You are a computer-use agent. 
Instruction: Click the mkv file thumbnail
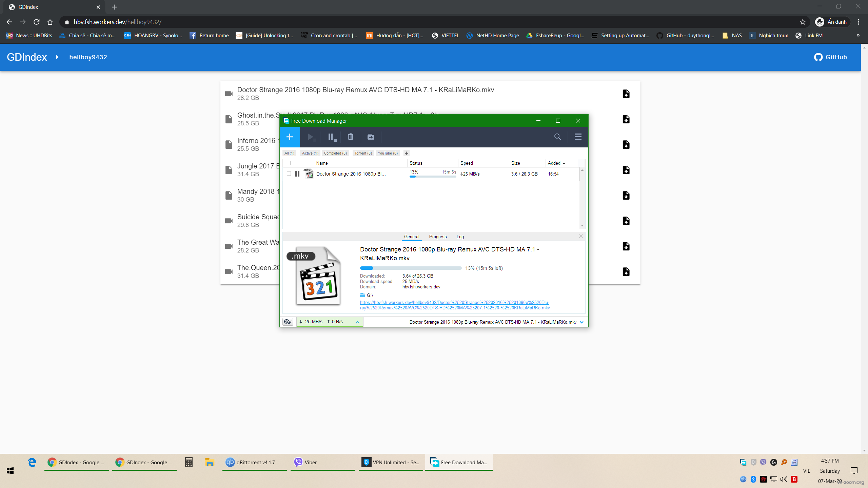click(314, 276)
